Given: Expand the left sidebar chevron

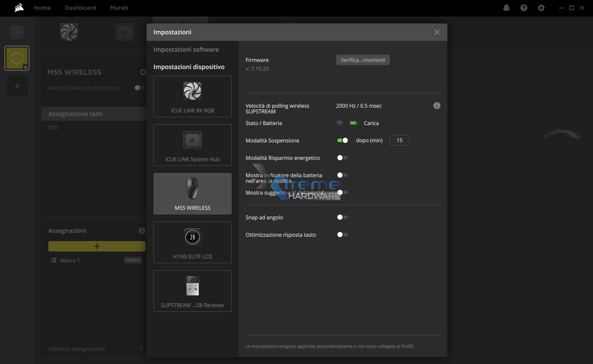Looking at the screenshot, I should pos(17,32).
